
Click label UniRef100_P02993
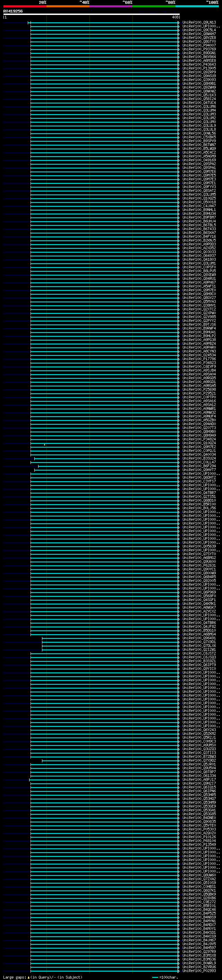[199, 971]
